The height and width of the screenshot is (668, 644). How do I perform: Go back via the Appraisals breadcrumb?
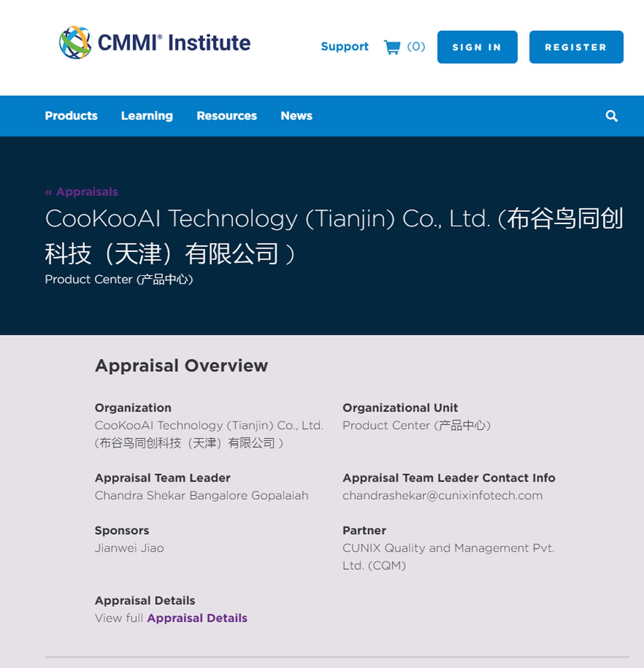tap(82, 192)
